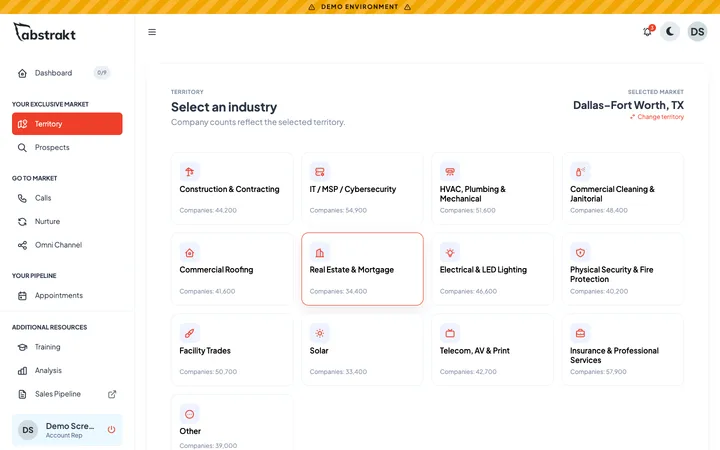Viewport: 720px width, 450px height.
Task: Click the Construction crane icon
Action: click(189, 172)
